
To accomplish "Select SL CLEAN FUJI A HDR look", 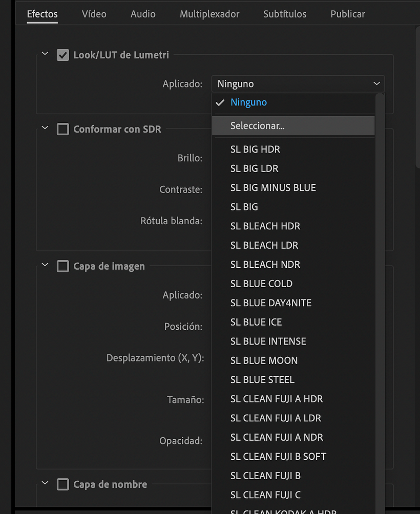I will [293, 399].
